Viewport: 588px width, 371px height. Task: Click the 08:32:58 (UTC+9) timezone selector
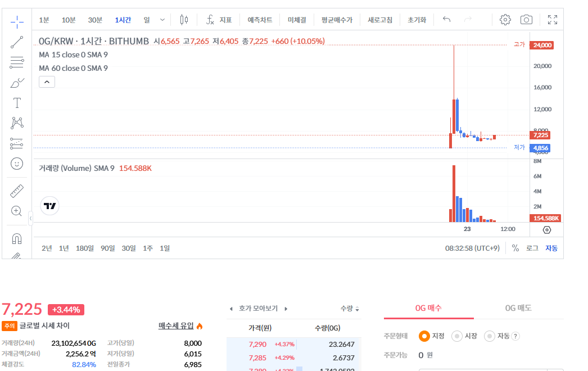click(473, 248)
